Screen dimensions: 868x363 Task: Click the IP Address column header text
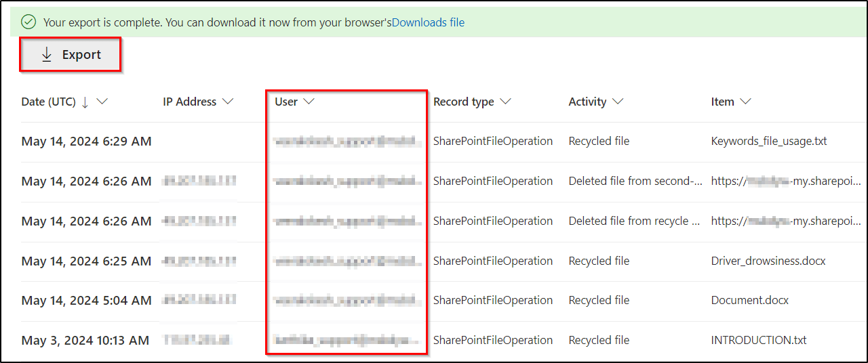(x=190, y=102)
